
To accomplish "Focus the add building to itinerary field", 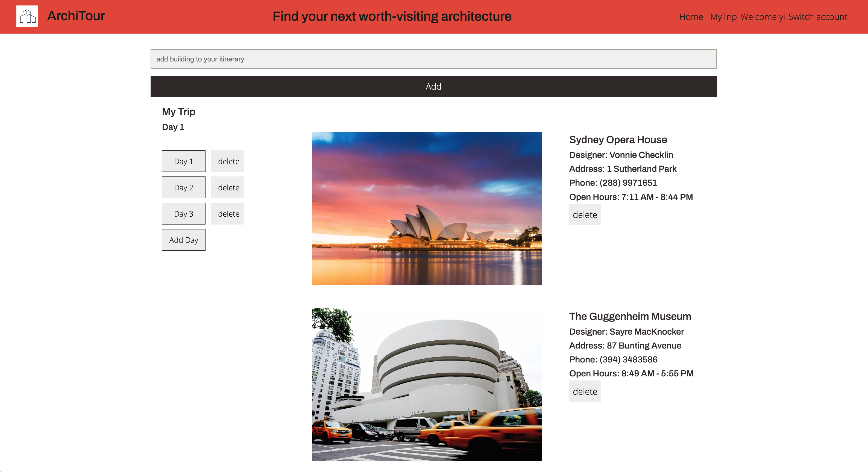I will pyautogui.click(x=433, y=59).
